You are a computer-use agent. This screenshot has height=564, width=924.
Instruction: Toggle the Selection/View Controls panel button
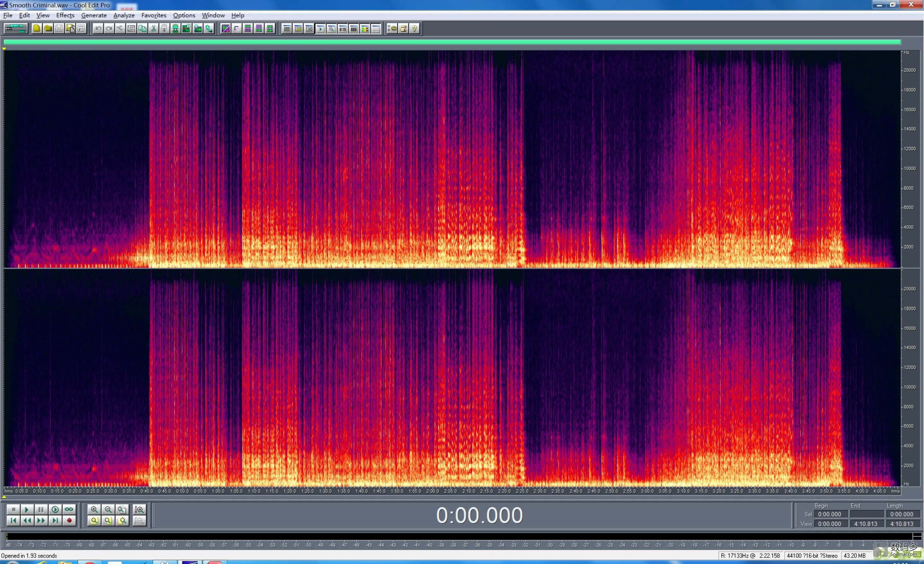[x=353, y=29]
